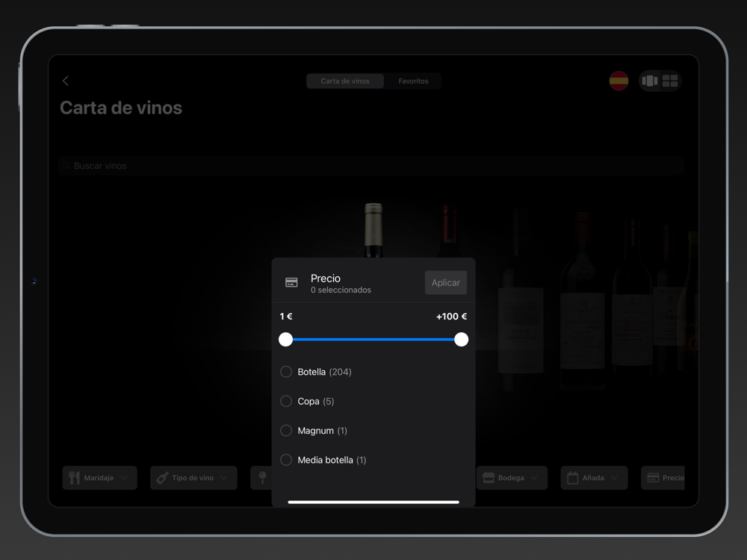Image resolution: width=747 pixels, height=560 pixels.
Task: Go back using the top-left arrow
Action: pos(66,81)
